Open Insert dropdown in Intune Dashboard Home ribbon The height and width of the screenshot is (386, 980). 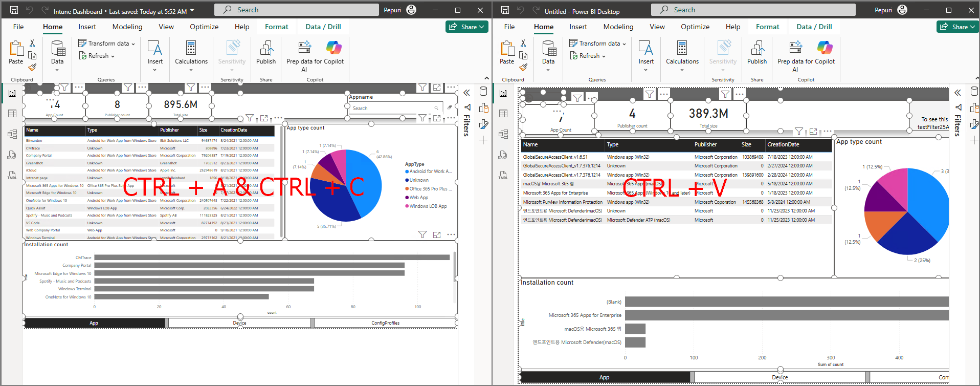coord(154,70)
